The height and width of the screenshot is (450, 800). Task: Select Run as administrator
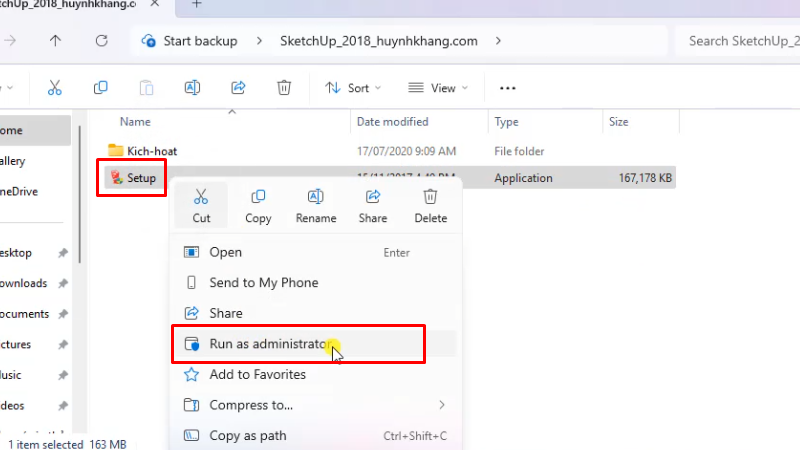[x=268, y=344]
